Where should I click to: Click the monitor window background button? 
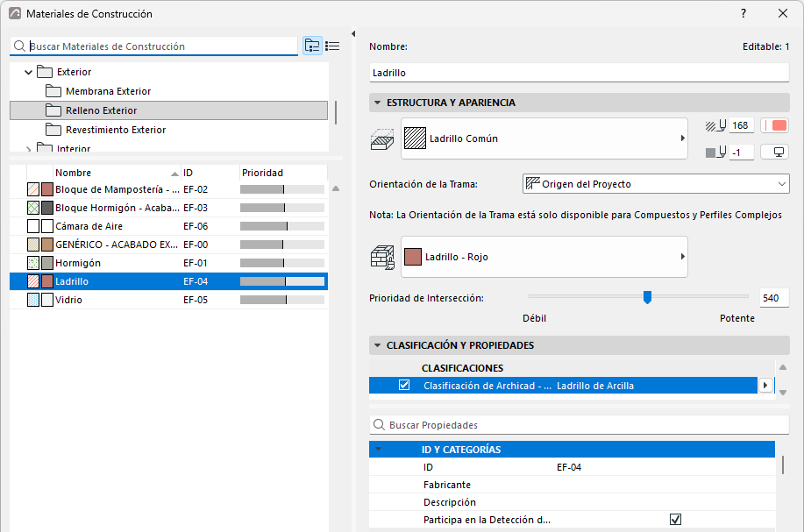pyautogui.click(x=774, y=153)
